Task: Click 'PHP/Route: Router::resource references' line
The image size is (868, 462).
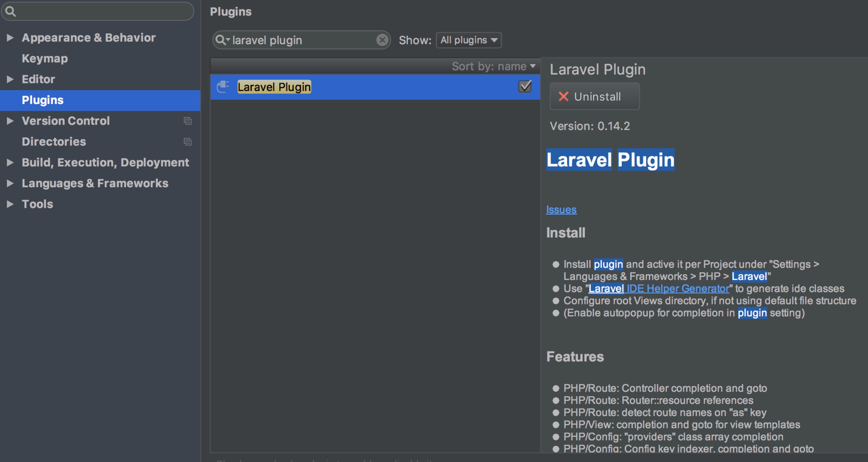Action: 658,400
